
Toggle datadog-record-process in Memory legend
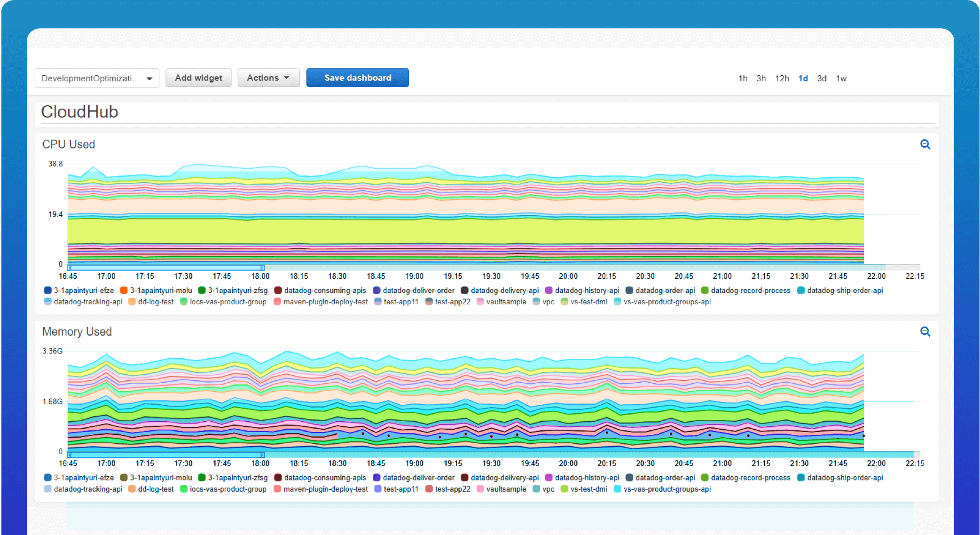(x=745, y=478)
